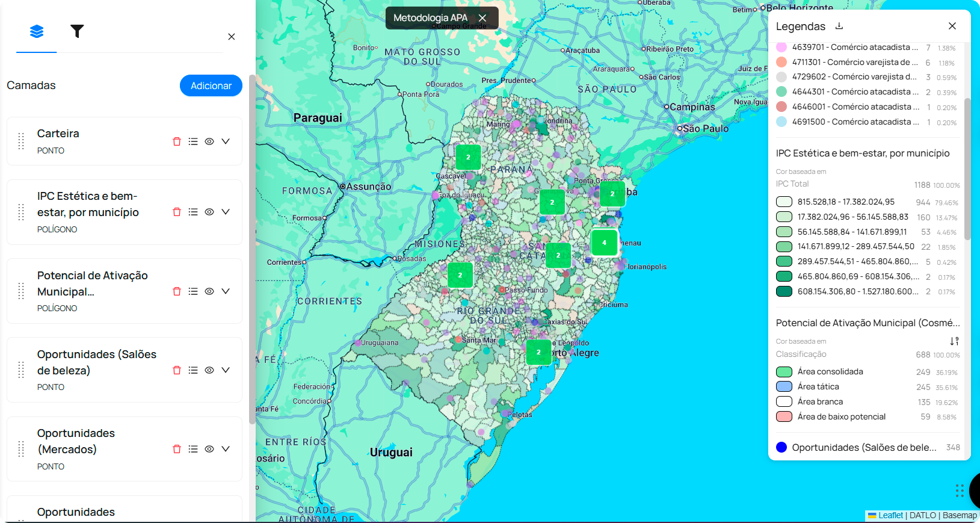Delete the Carteira layer
This screenshot has width=980, height=523.
(177, 141)
